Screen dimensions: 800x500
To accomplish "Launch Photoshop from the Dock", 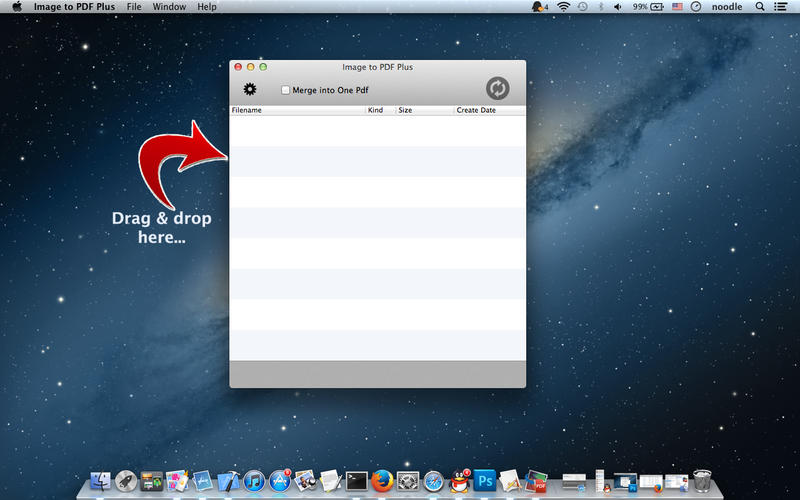I will pos(485,481).
